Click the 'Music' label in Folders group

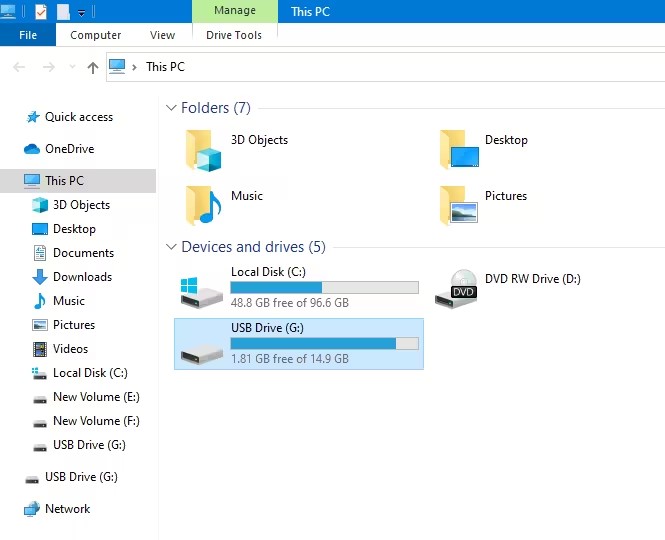coord(247,196)
